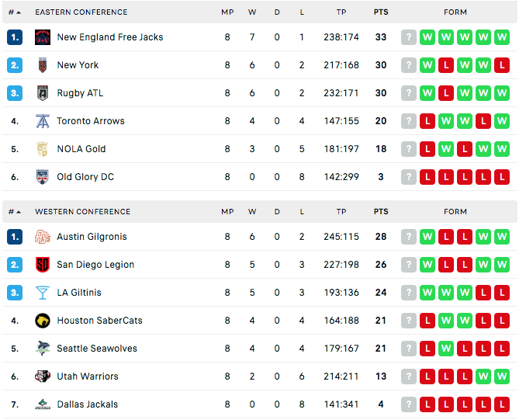
Task: Sort Western Conference by MP column
Action: pos(227,212)
